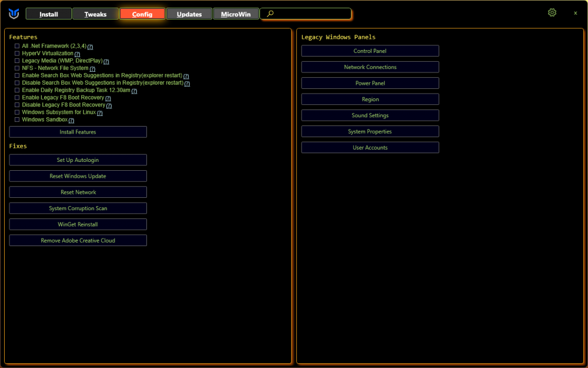The image size is (588, 368).
Task: Enable HyperV Virtualization checkbox
Action: coord(17,54)
